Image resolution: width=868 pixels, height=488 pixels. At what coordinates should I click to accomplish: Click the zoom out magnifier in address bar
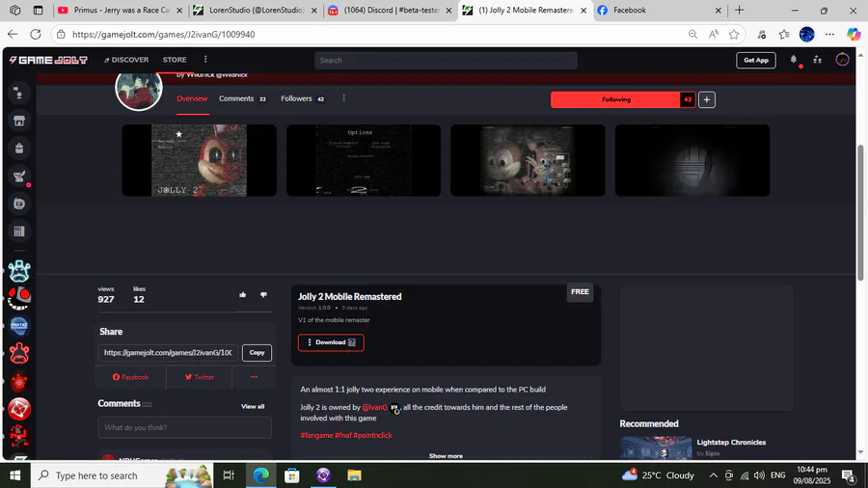point(692,35)
